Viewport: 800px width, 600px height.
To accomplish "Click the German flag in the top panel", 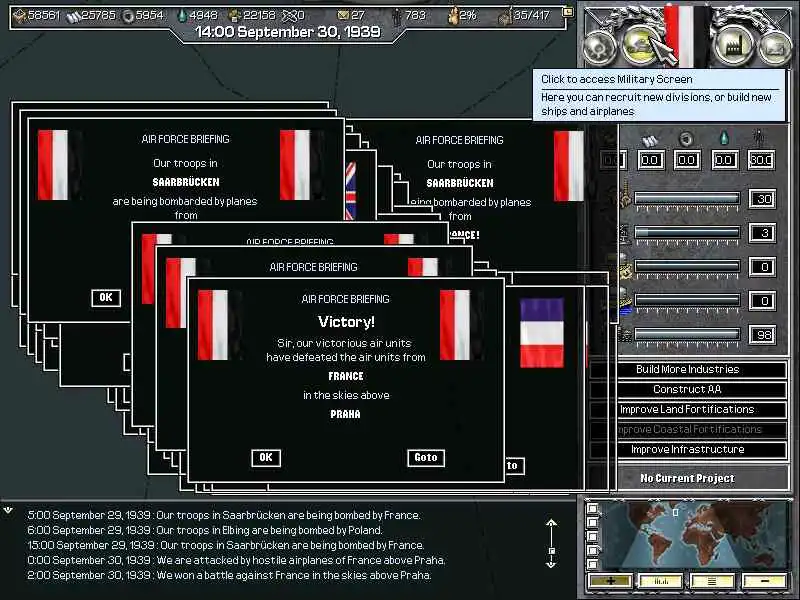I will [687, 36].
